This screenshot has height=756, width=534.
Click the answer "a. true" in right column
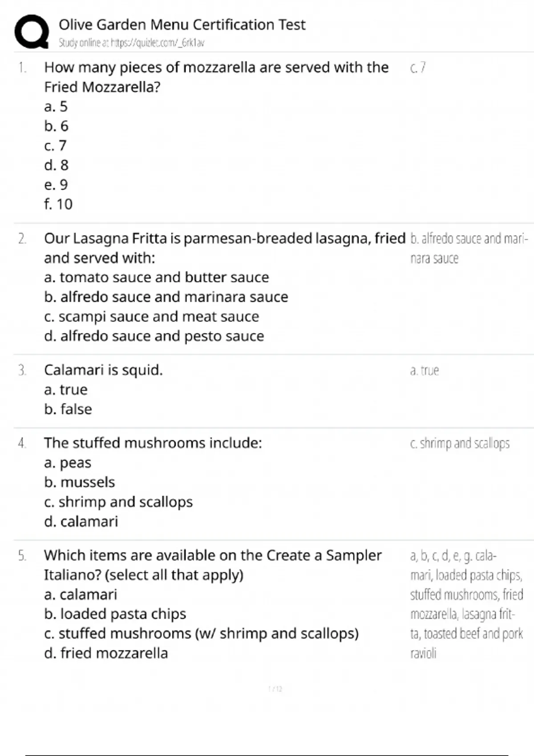(425, 370)
